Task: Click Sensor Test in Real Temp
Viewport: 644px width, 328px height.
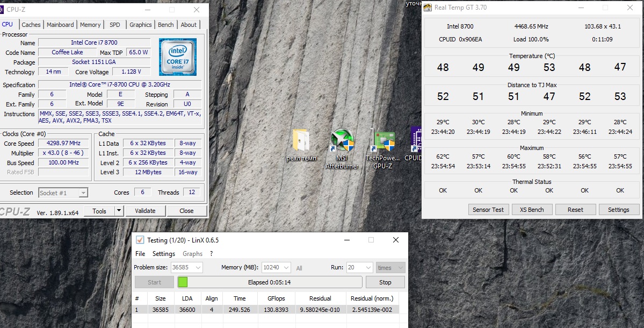Action: pos(488,210)
